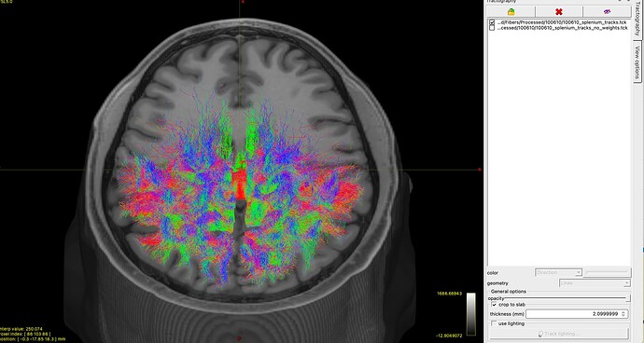Switch to the View options tab
Viewport: 644px width, 343px height.
point(637,62)
